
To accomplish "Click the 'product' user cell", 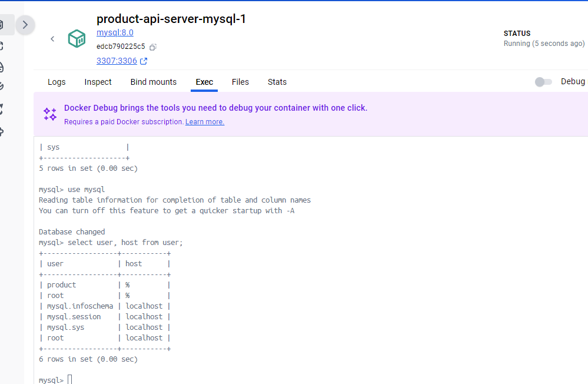I will [x=61, y=285].
